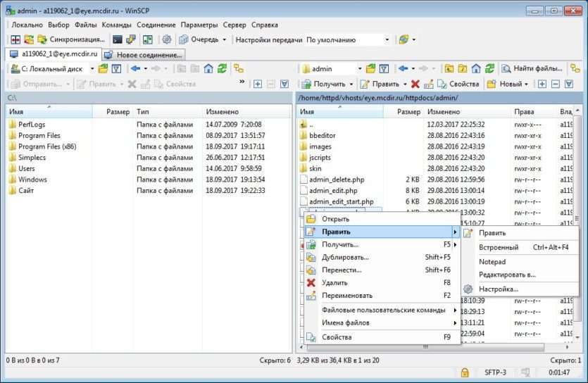Click Править button in remote toolbar

point(380,84)
